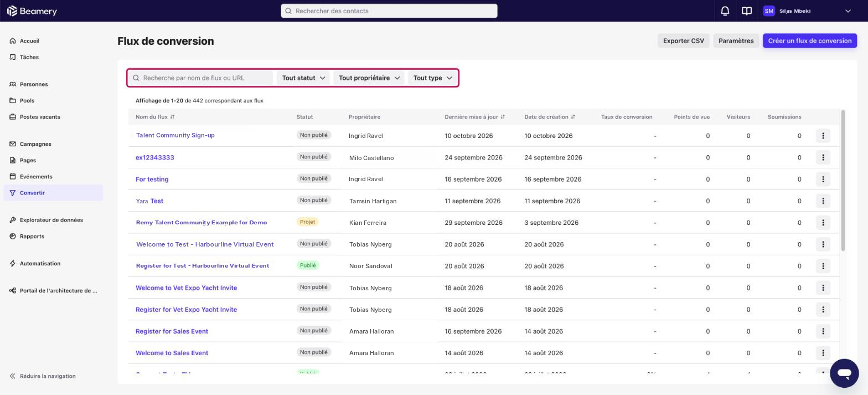
Task: Open Remy Talent Community Example for Demo
Action: pos(201,223)
